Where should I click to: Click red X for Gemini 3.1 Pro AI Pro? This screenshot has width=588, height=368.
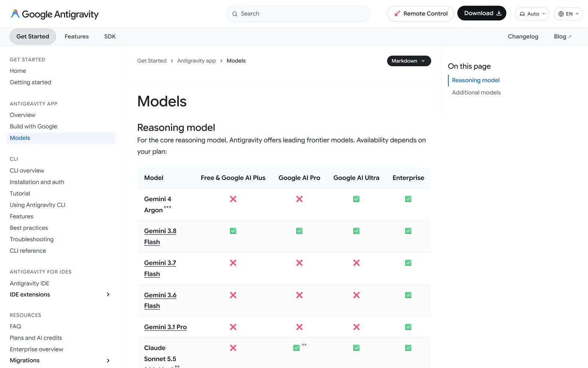[300, 327]
